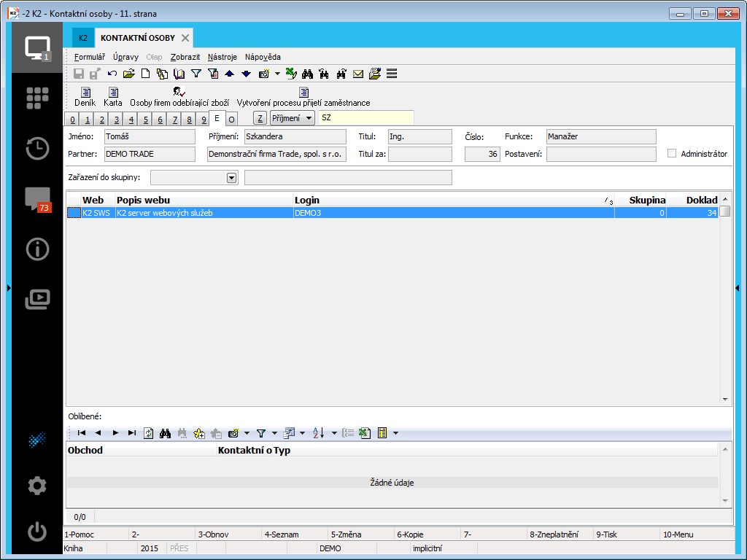Tick the checkbox on K2 SWS row
Screen dimensions: 747x560
74,213
